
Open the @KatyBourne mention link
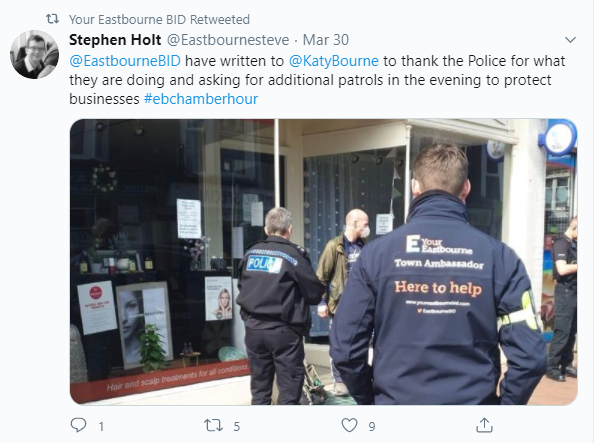[334, 61]
